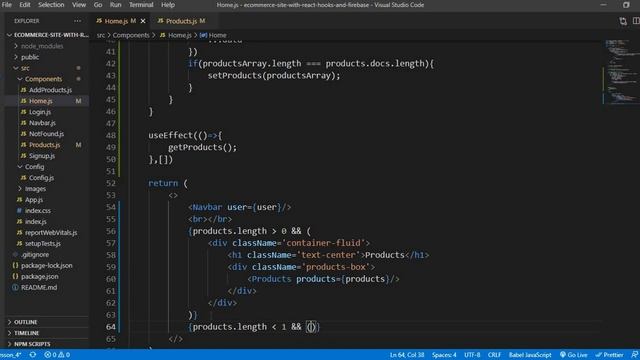
Task: Switch to the Products.js editor tab
Action: click(181, 21)
